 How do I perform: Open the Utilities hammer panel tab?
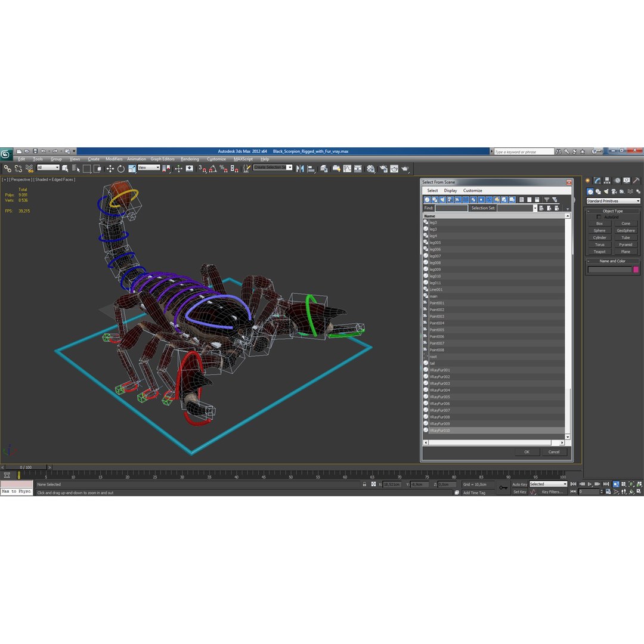tap(636, 180)
